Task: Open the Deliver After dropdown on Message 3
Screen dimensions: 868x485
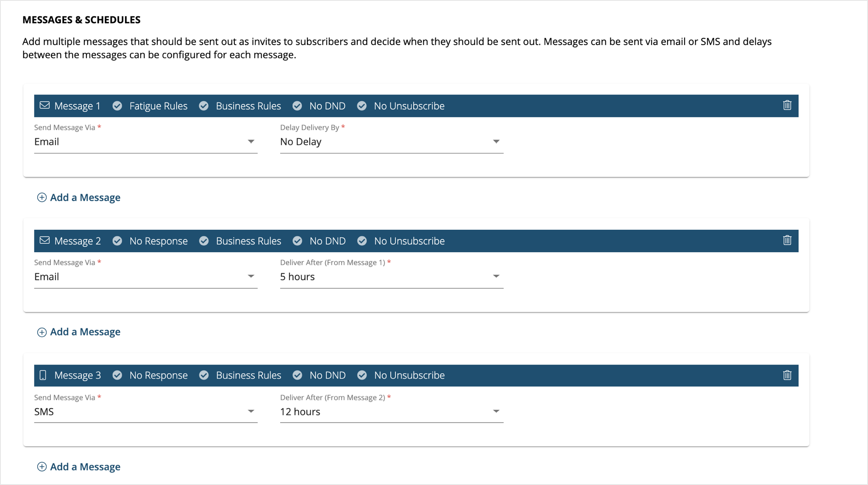Action: [x=495, y=411]
